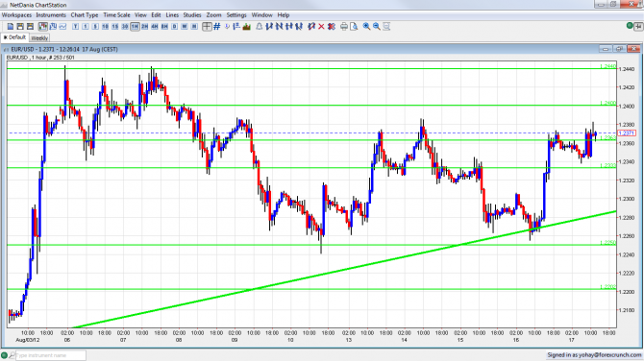This screenshot has height=361, width=644.
Task: Click the delete all lines icon
Action: coord(332,26)
